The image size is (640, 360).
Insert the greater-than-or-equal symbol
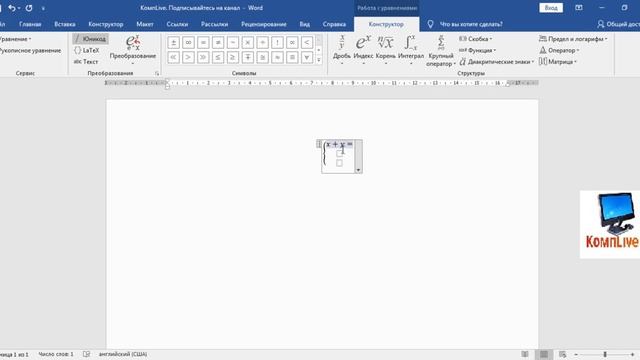click(233, 57)
